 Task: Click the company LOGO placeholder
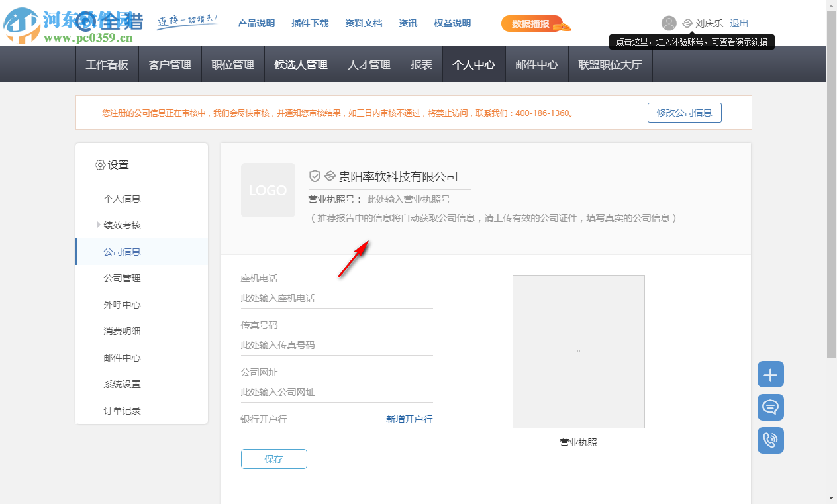pos(268,190)
